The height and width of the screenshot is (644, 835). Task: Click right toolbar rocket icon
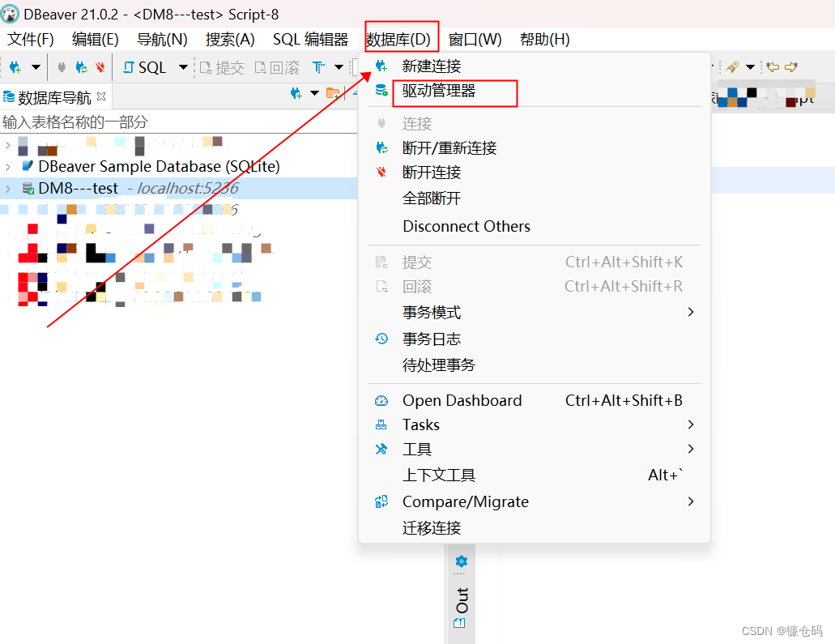coord(733,67)
